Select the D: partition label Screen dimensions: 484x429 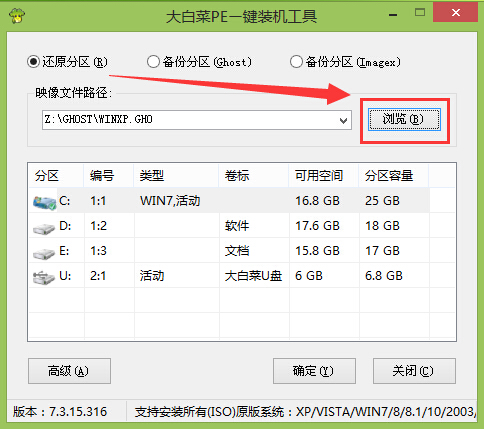coord(65,226)
